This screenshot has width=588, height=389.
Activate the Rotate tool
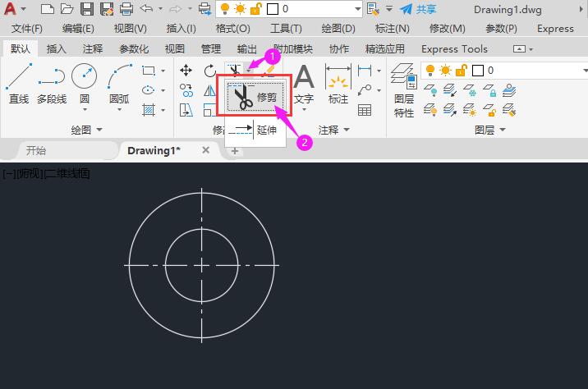[x=210, y=71]
